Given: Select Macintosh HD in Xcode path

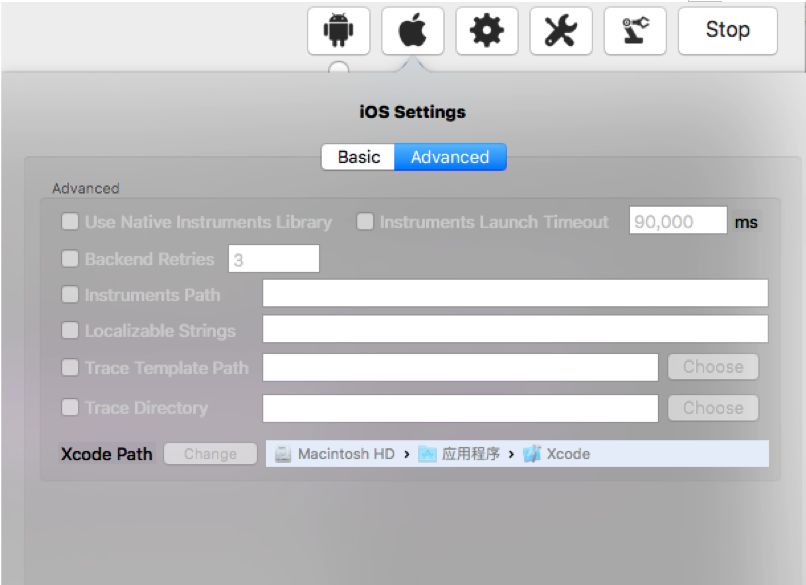Looking at the screenshot, I should pos(346,454).
